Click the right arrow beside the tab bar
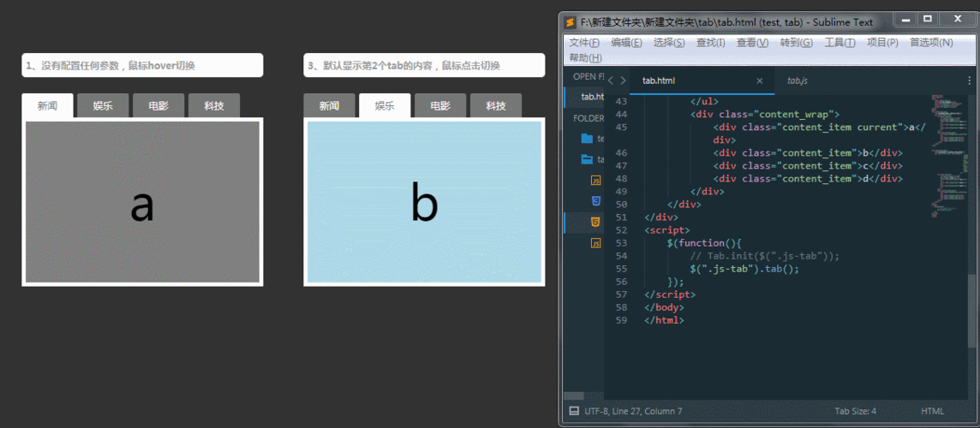 tap(623, 80)
